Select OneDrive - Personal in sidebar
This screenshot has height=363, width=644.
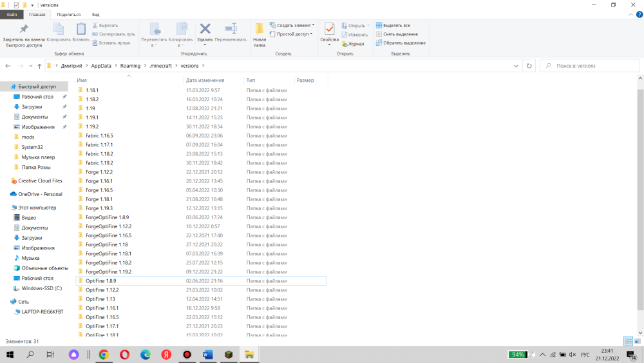40,194
